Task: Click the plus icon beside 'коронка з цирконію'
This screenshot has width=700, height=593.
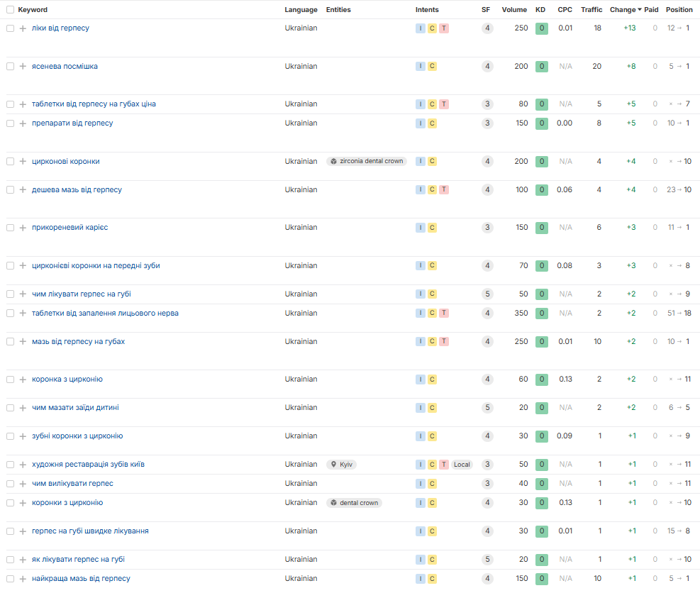Action: click(23, 379)
